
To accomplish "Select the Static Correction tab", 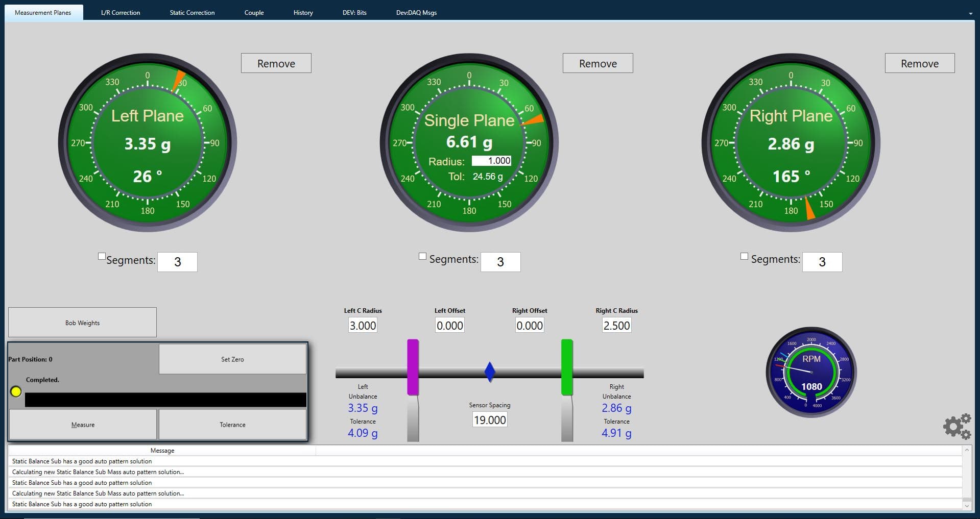I will 192,12.
